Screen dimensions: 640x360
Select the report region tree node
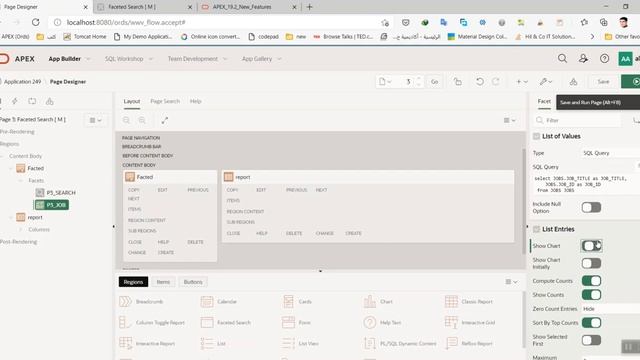tap(35, 218)
